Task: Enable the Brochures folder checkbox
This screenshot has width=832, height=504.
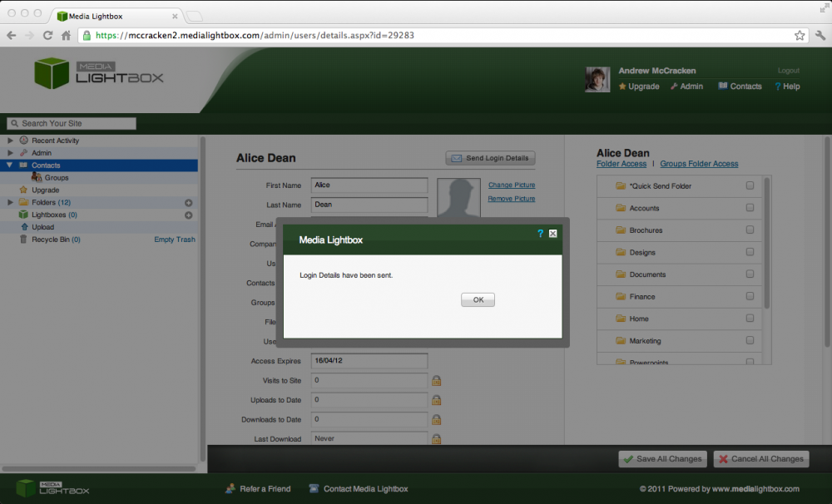Action: coord(750,230)
